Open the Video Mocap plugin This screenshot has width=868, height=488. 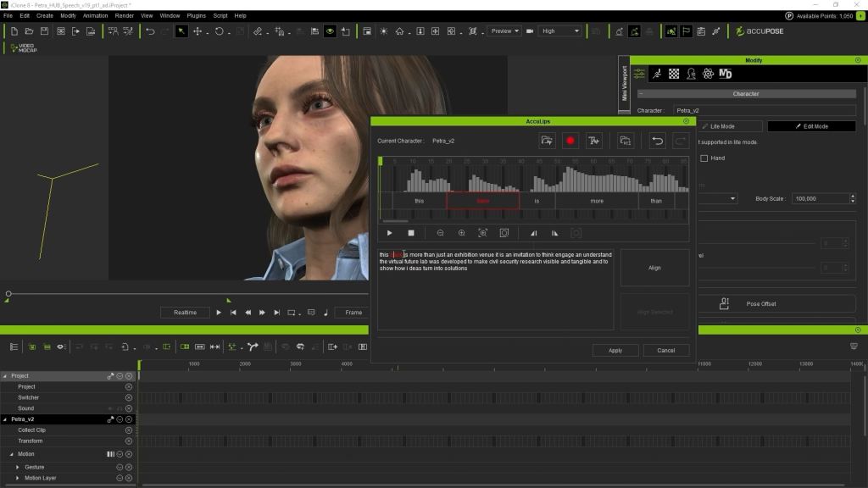(23, 48)
